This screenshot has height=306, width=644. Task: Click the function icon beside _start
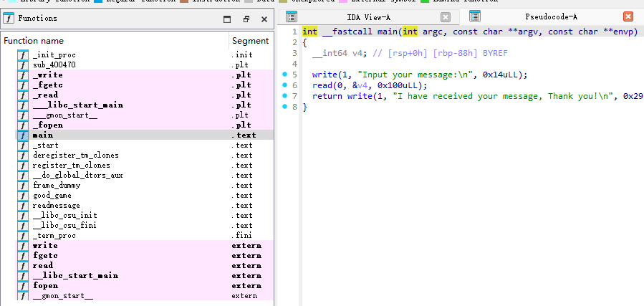pyautogui.click(x=23, y=145)
